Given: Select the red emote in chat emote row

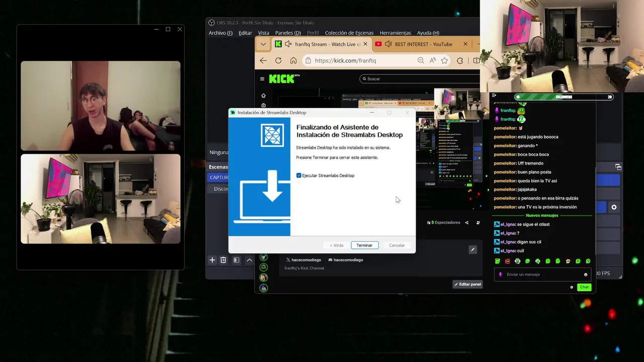Looking at the screenshot, I should (508, 261).
